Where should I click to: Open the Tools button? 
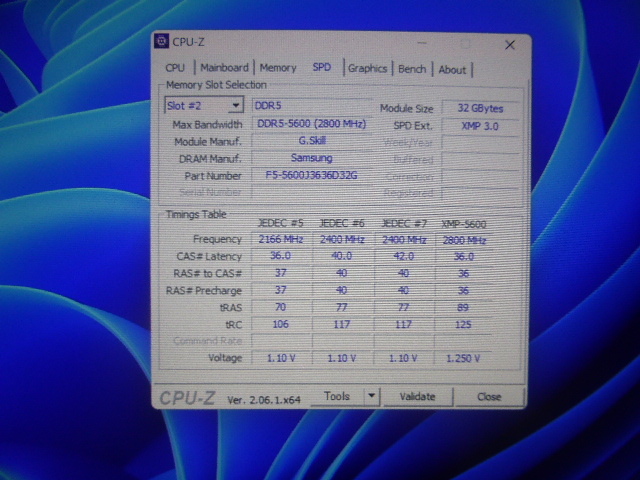click(x=337, y=396)
